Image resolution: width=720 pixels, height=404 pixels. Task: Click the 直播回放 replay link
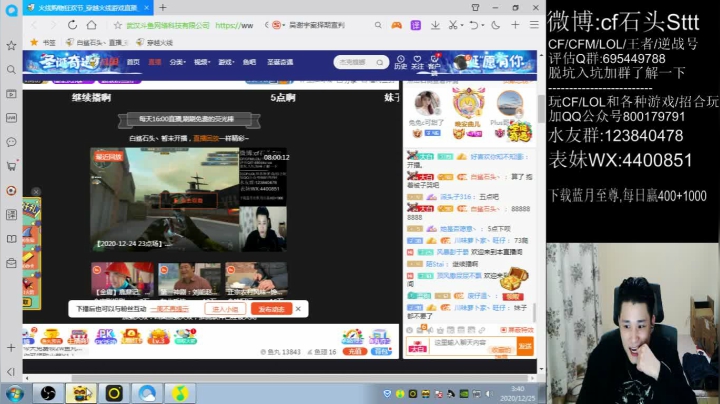coord(206,138)
